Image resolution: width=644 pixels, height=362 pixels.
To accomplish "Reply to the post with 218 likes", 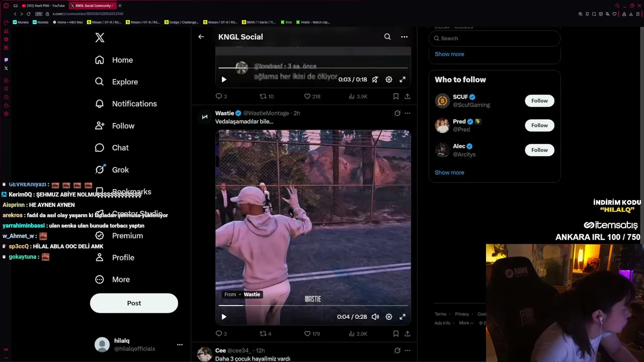I will tap(221, 96).
